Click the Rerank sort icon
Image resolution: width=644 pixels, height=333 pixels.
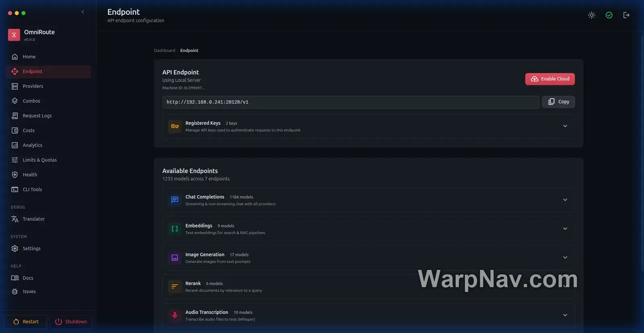175,287
